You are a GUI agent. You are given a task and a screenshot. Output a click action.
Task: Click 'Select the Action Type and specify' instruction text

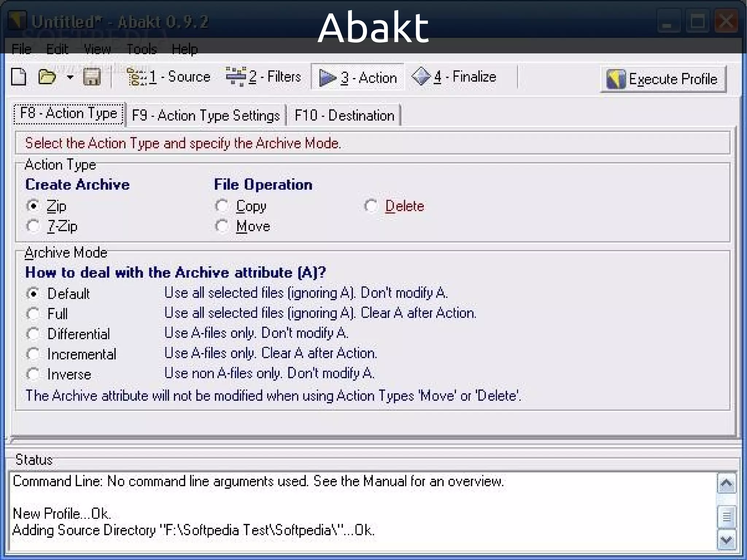coord(183,143)
